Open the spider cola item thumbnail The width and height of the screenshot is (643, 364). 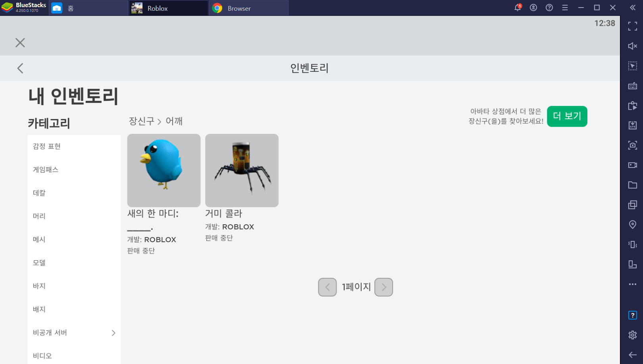point(242,170)
